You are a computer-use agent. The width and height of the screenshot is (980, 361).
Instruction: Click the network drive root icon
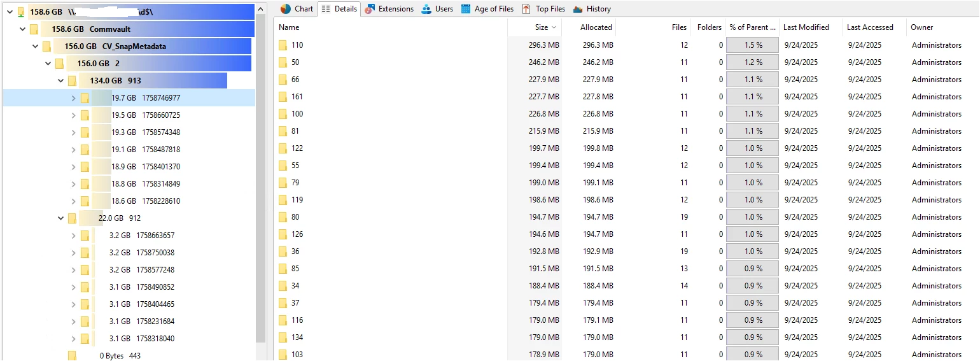21,12
